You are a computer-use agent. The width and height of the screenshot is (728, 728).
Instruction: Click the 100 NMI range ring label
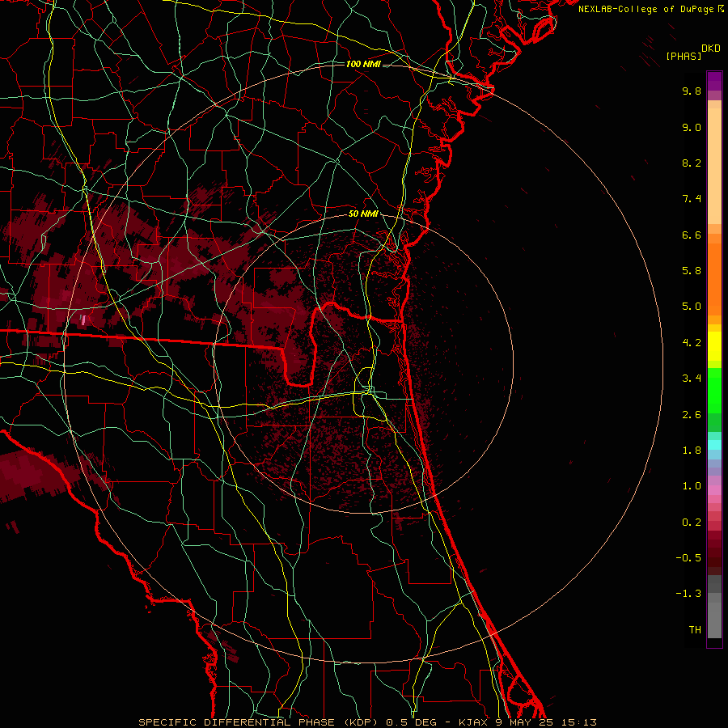[x=363, y=64]
